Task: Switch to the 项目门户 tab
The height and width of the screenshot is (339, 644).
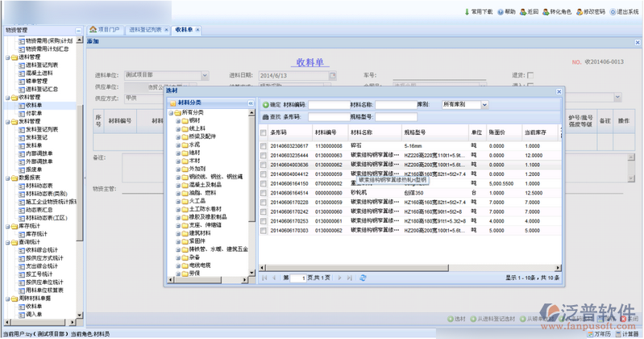Action: click(105, 30)
